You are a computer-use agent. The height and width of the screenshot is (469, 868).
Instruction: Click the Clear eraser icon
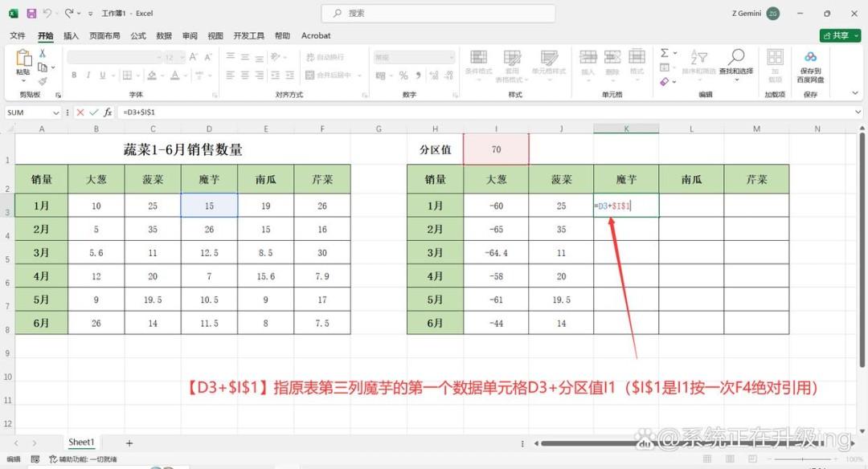click(x=665, y=82)
